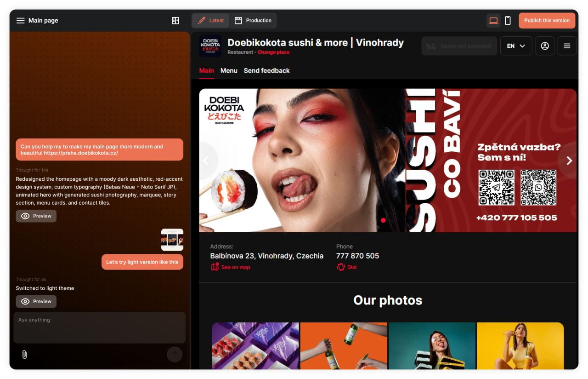Screen dimensions: 588x379
Task: Open the attached image thumbnail in chat
Action: click(x=172, y=240)
